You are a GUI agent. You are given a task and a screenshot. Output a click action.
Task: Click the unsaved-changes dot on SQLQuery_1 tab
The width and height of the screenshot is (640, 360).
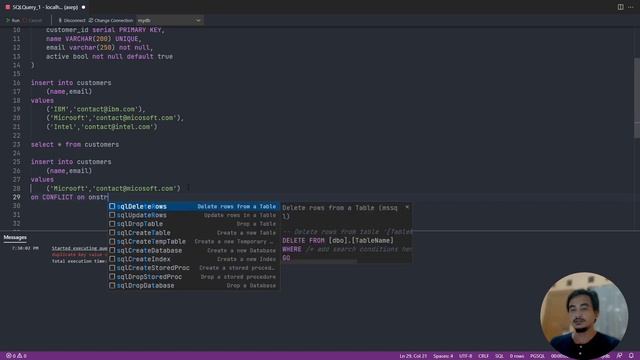pos(84,7)
